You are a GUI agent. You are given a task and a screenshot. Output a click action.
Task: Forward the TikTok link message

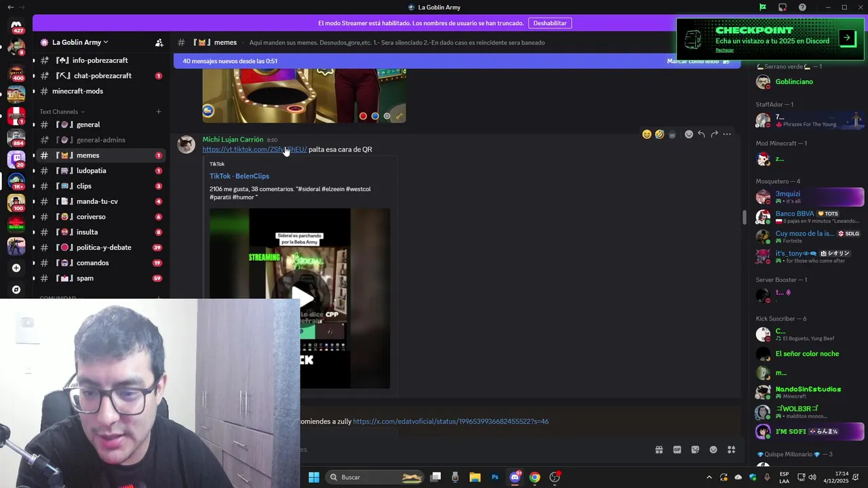pos(714,134)
